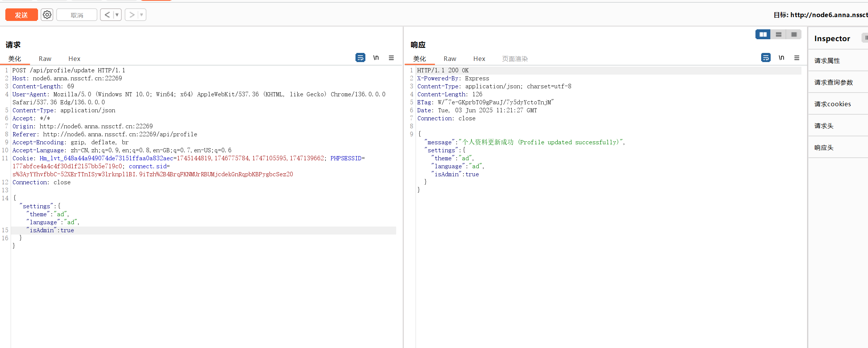This screenshot has height=348, width=868.
Task: Select side-by-side layout view icon
Action: tap(763, 34)
